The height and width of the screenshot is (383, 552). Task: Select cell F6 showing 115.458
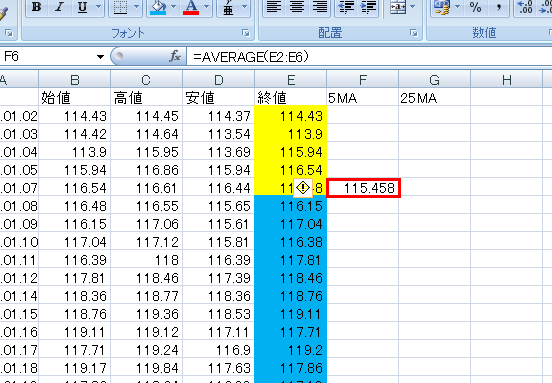coord(363,188)
